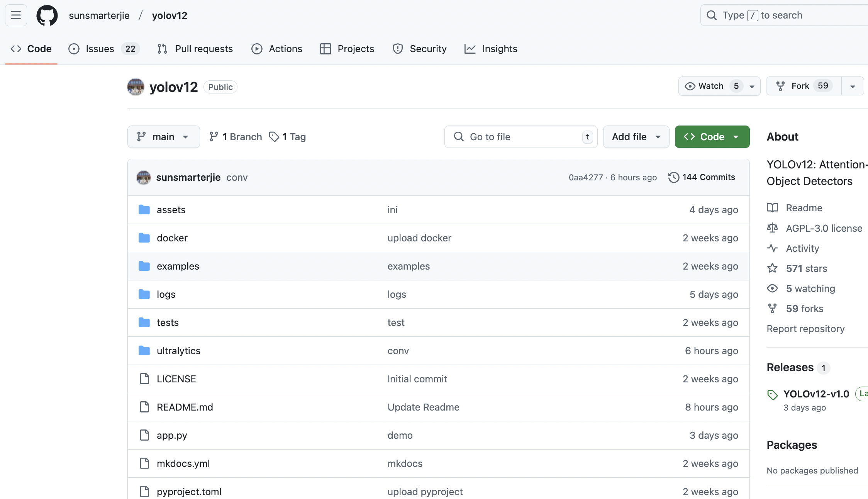The width and height of the screenshot is (868, 499).
Task: Open the green Code dropdown button
Action: point(712,137)
